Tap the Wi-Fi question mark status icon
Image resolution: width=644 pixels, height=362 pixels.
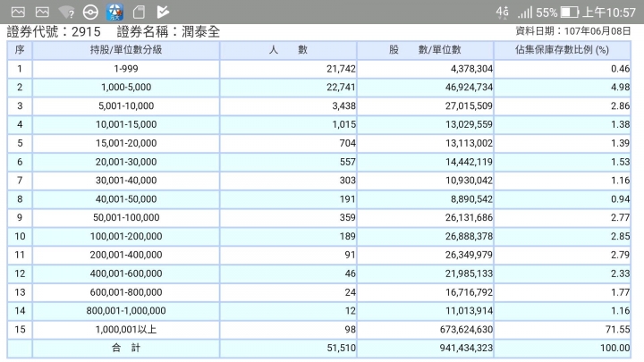pyautogui.click(x=66, y=13)
